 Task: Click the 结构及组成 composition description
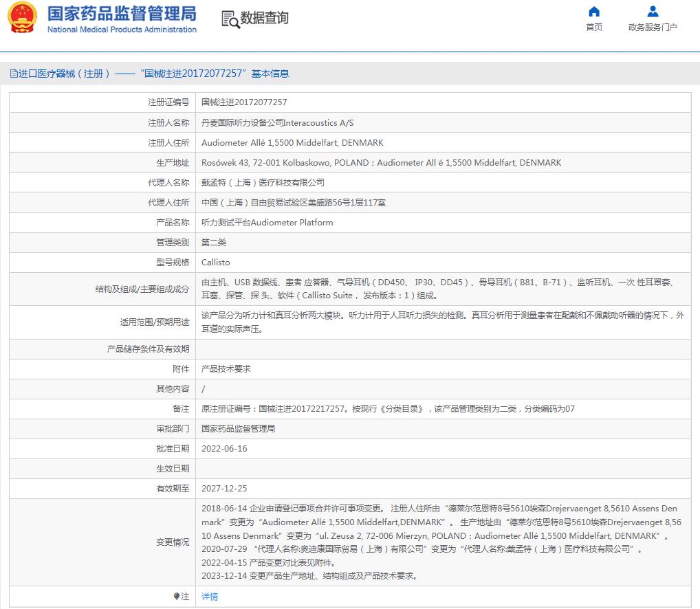tap(437, 289)
